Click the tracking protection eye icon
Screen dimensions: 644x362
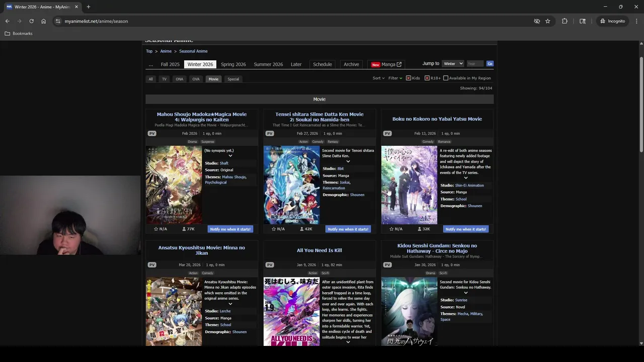537,21
